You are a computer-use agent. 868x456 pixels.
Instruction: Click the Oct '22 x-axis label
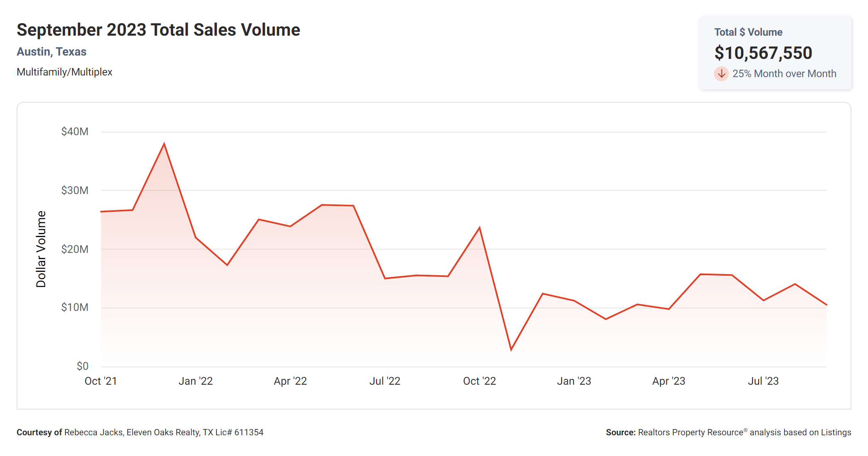tap(479, 381)
